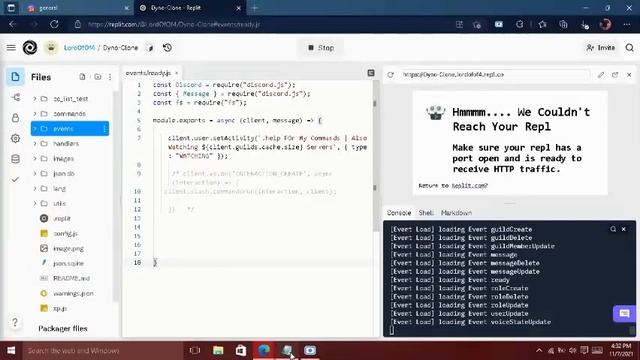Viewport: 640px width, 360px height.
Task: Close the events/ready.js editor tab
Action: point(176,73)
